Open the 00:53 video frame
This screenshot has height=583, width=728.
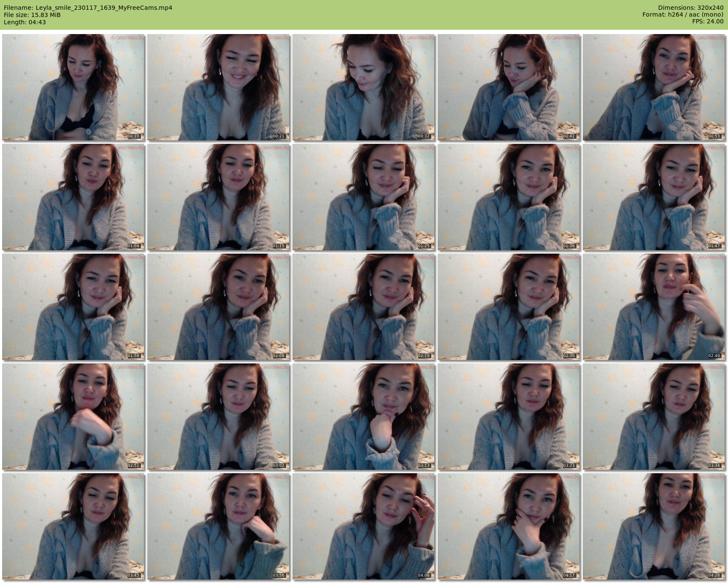coord(654,87)
